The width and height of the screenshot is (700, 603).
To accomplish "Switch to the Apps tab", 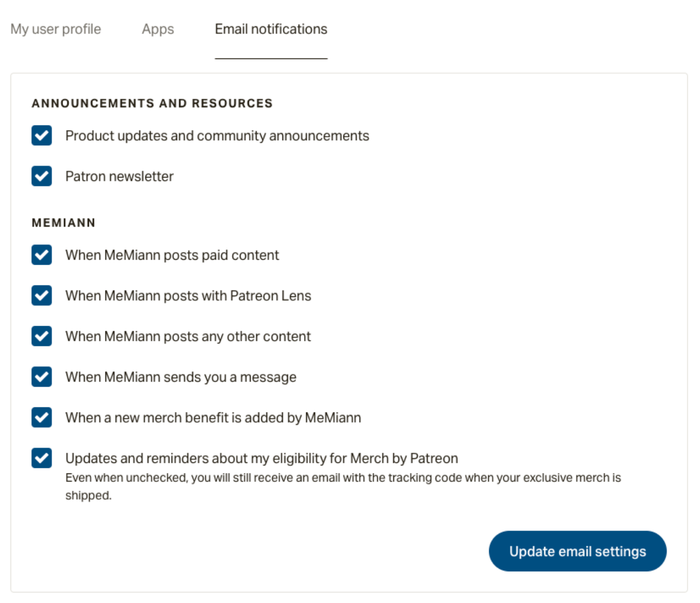I will (x=158, y=29).
